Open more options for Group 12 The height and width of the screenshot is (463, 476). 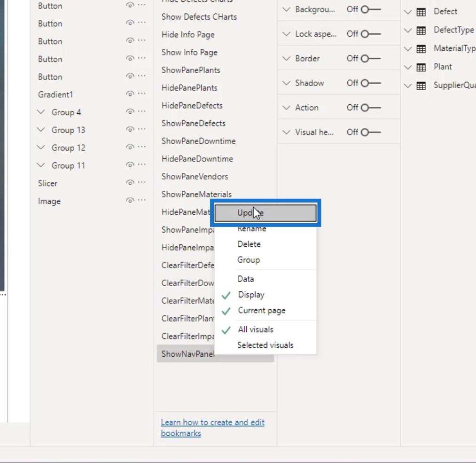point(142,147)
